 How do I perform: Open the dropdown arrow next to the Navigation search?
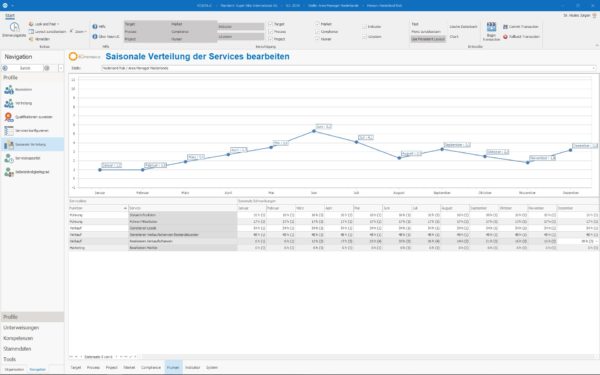(61, 68)
